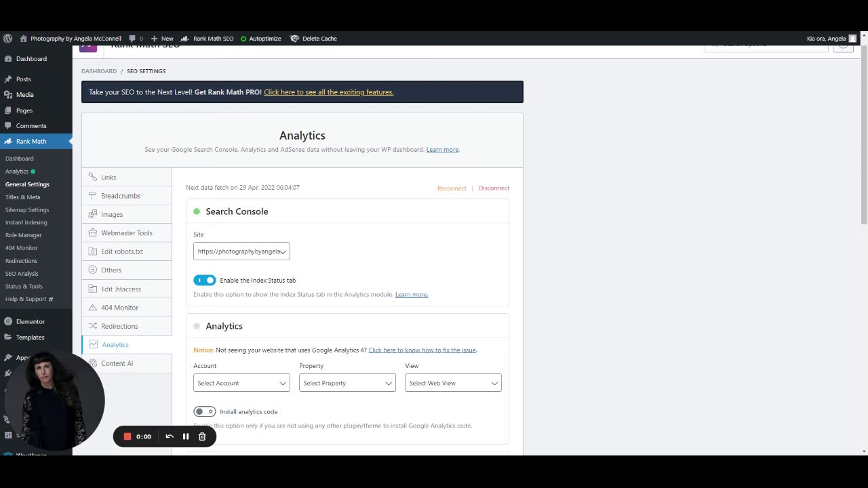Open Rank Math SEO admin bar menu
This screenshot has height=488, width=868.
[208, 39]
